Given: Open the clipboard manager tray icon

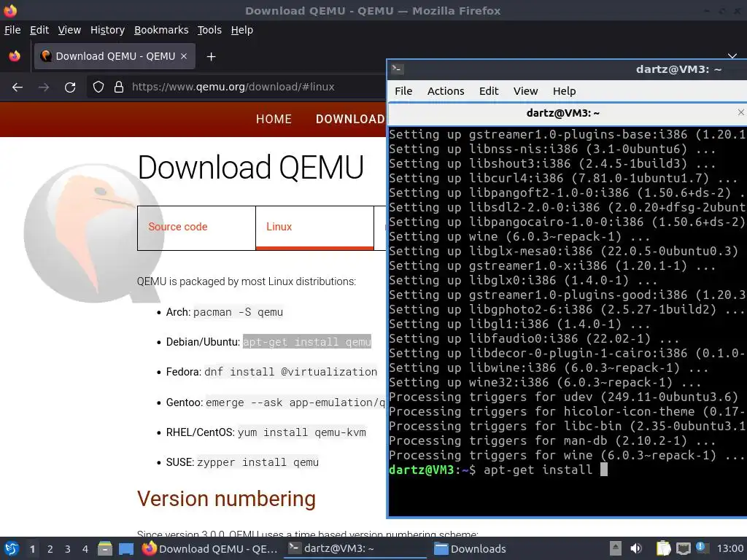Looking at the screenshot, I should [663, 548].
